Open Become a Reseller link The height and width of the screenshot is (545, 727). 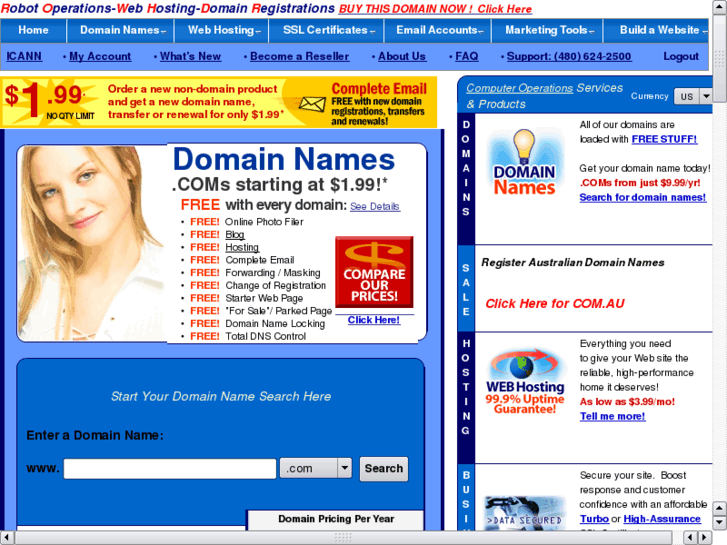(x=300, y=57)
